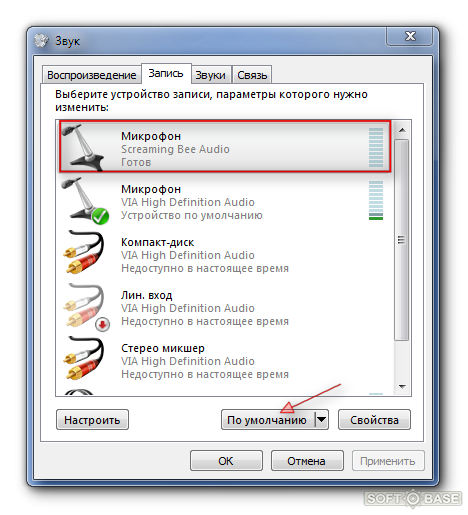
Task: Click the scrollbar up arrow in device list
Action: click(x=402, y=130)
